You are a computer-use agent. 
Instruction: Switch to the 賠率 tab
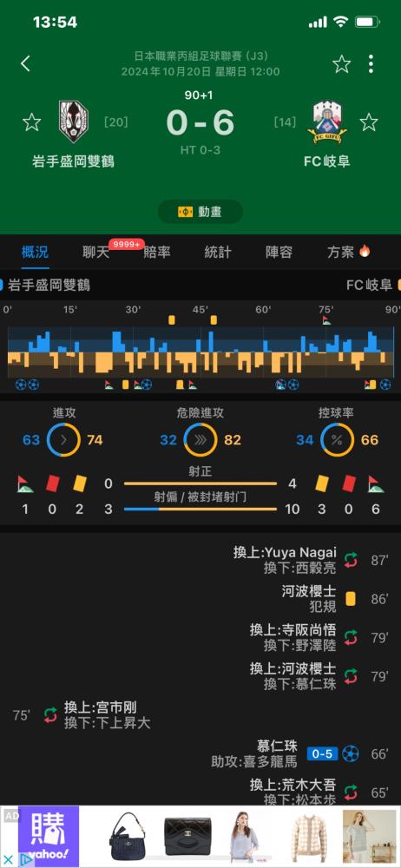157,253
